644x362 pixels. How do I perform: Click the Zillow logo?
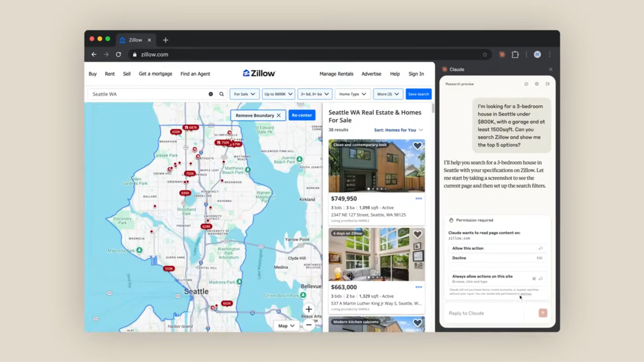point(259,73)
